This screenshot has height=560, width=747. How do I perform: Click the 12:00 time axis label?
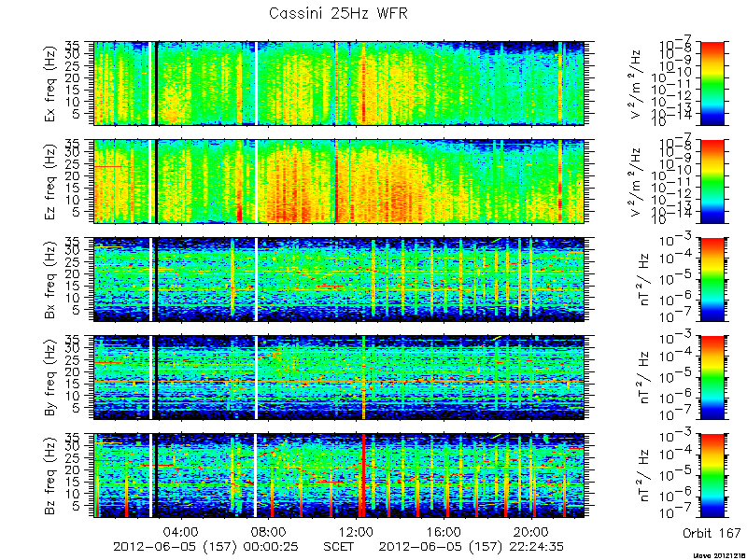[356, 530]
